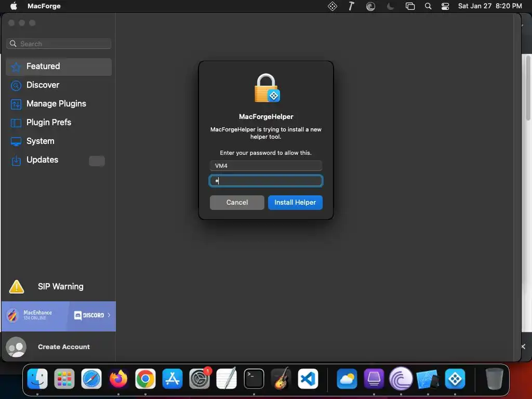The height and width of the screenshot is (399, 532).
Task: Click the date and time clock
Action: [489, 6]
